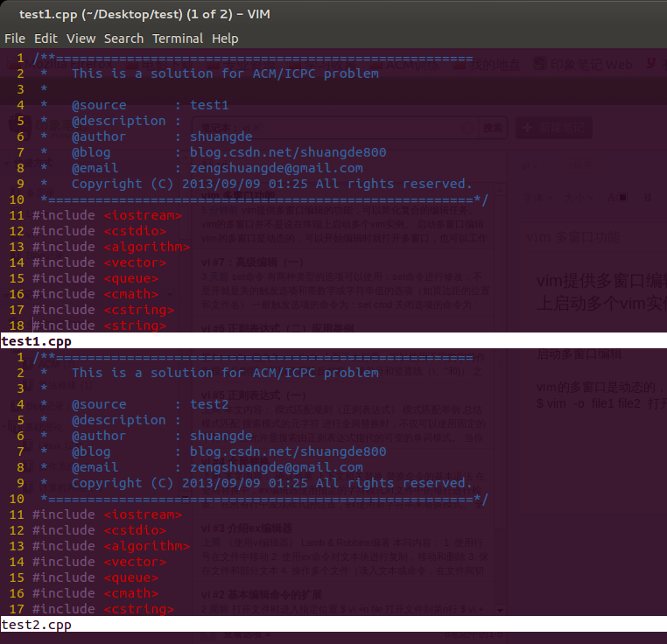
Task: Click "ACM/ICPC problem" text in test1.cpp pane
Action: 316,73
